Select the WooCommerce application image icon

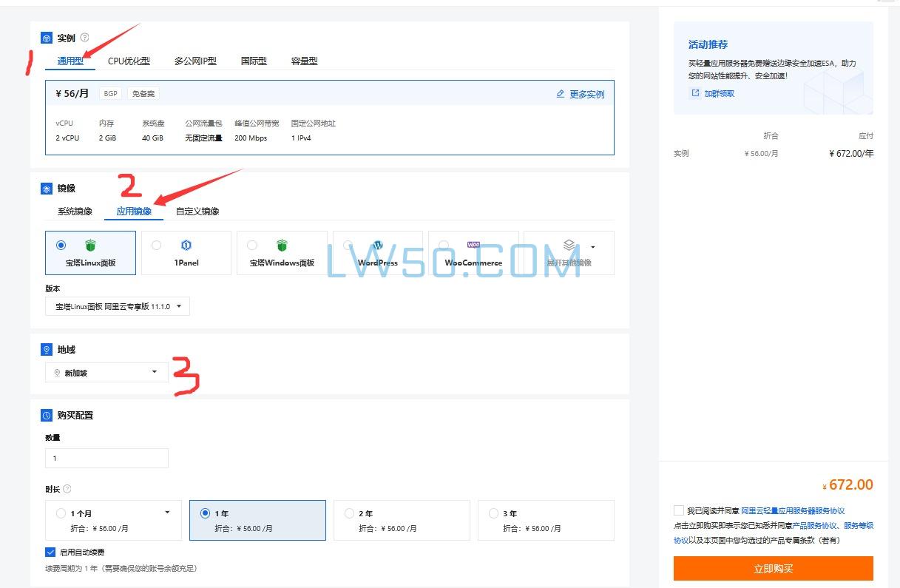tap(473, 245)
